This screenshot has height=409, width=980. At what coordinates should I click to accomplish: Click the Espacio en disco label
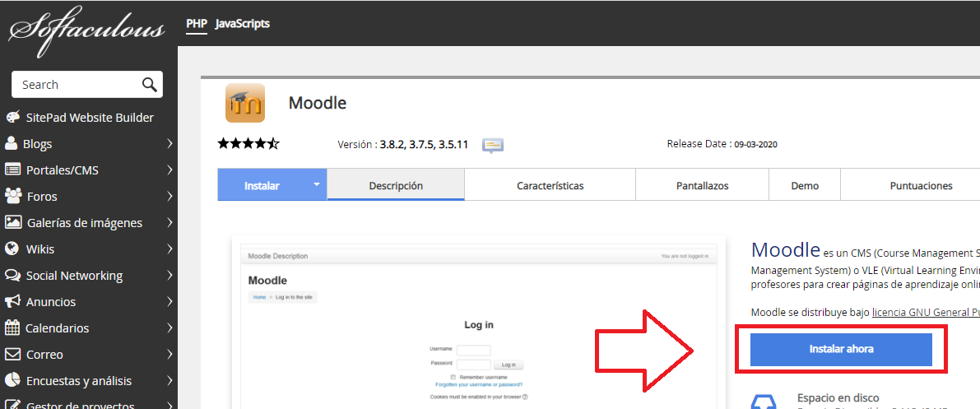(838, 397)
